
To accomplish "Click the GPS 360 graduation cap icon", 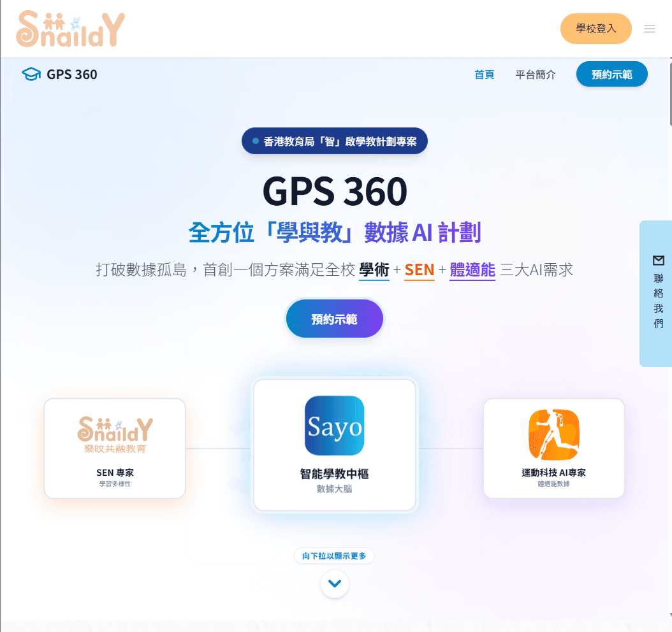I will [31, 74].
